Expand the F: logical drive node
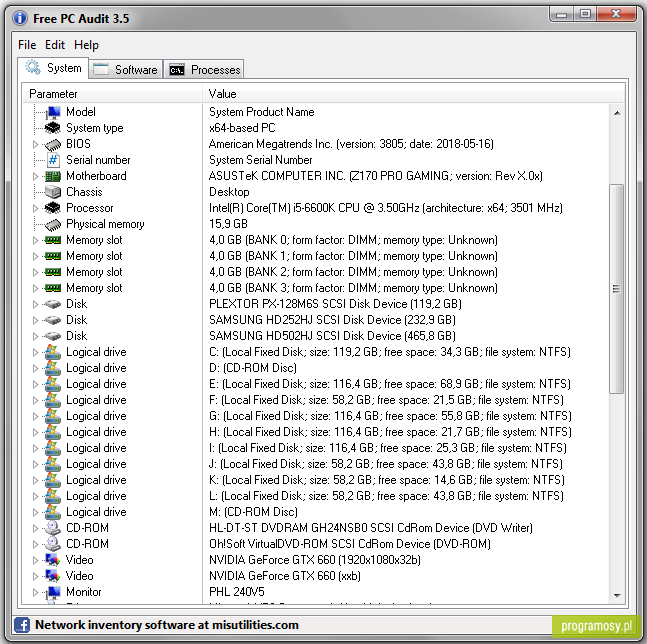The width and height of the screenshot is (647, 644). [x=35, y=401]
